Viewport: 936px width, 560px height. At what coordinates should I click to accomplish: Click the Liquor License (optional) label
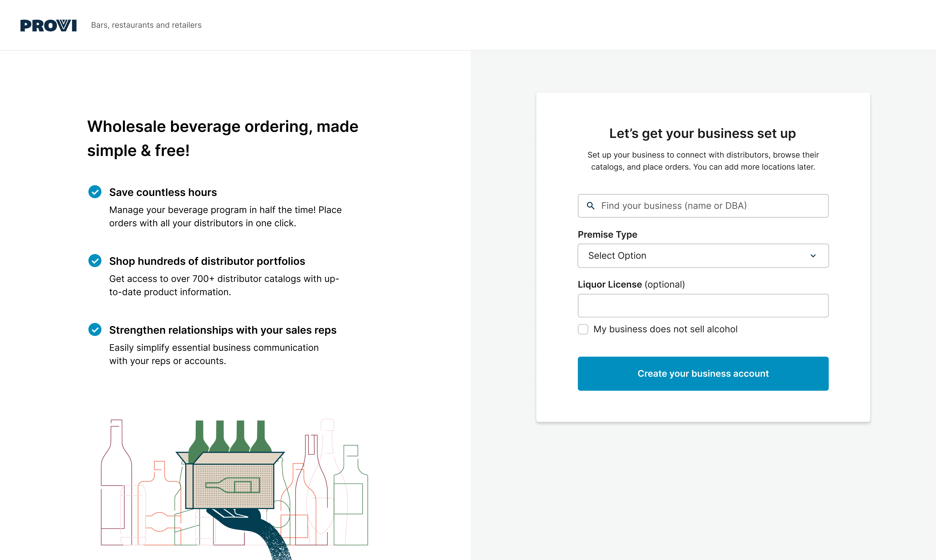pyautogui.click(x=631, y=285)
